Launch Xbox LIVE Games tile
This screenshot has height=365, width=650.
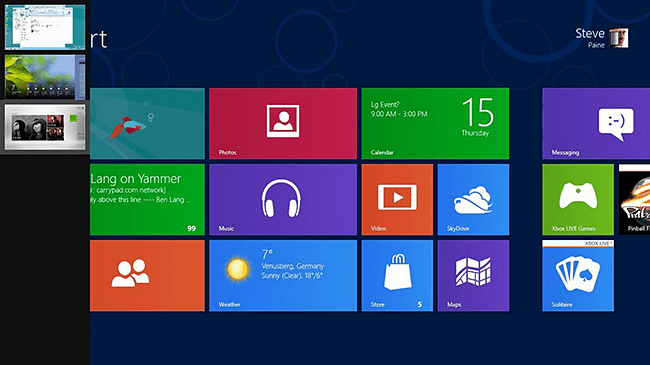[578, 200]
